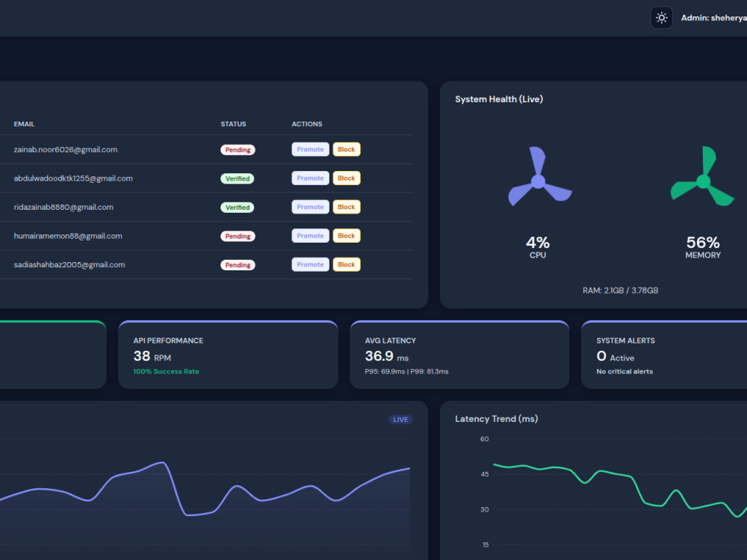This screenshot has width=747, height=560.
Task: Block zainab.noor6026@gmail.com user
Action: coord(347,149)
